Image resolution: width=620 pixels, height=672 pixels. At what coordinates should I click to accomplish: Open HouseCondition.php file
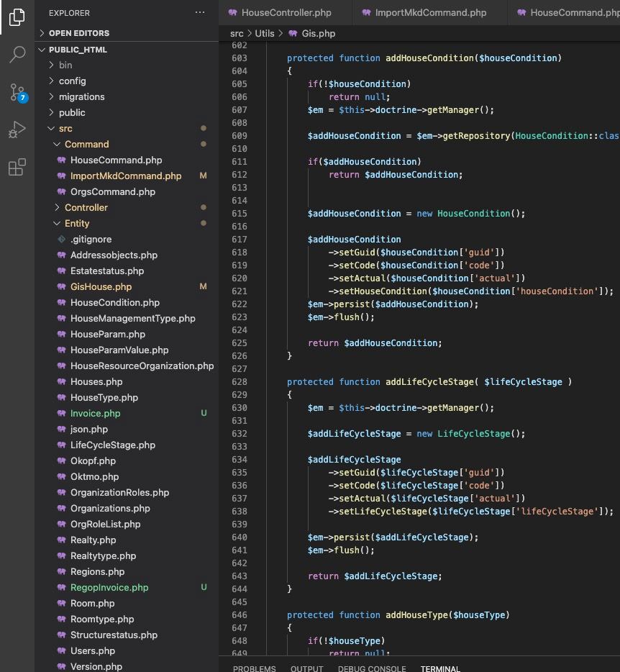click(x=127, y=303)
